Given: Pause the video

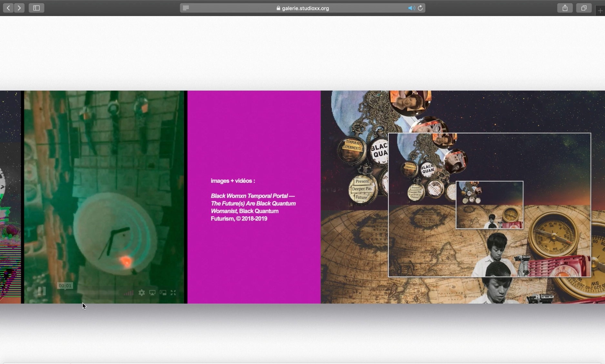Looking at the screenshot, I should [42, 291].
